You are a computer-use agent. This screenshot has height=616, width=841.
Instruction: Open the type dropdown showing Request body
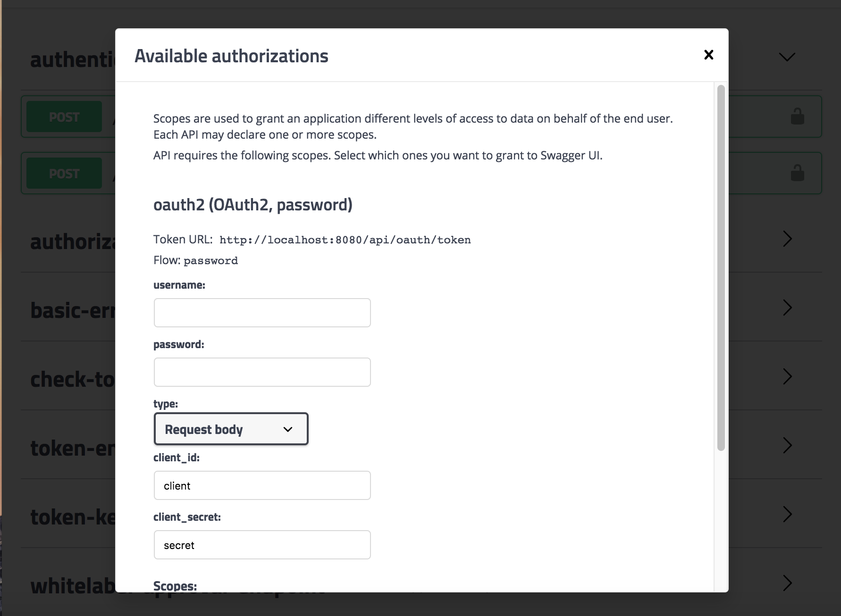tap(231, 429)
